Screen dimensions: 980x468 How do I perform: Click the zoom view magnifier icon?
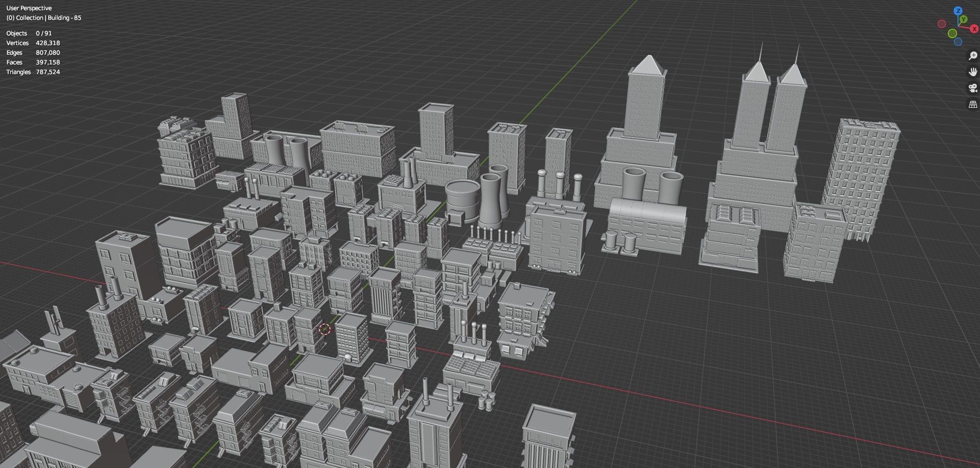coord(973,56)
